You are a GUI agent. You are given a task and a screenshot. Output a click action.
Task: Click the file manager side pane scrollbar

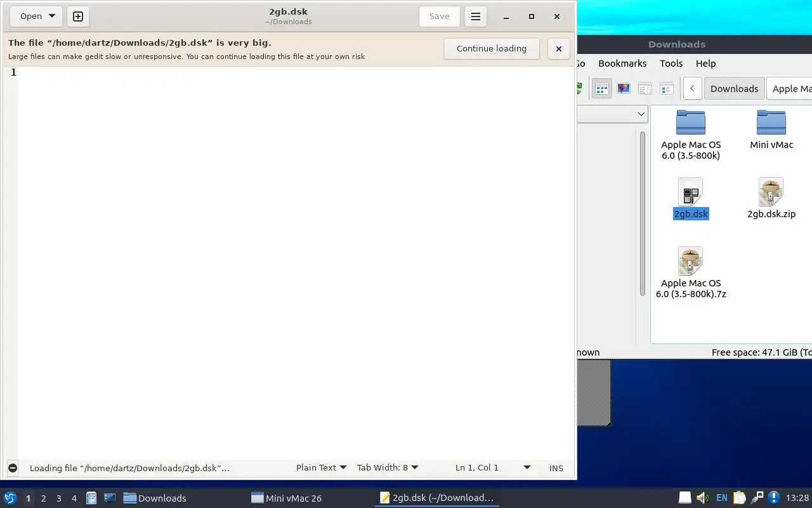coord(643,214)
